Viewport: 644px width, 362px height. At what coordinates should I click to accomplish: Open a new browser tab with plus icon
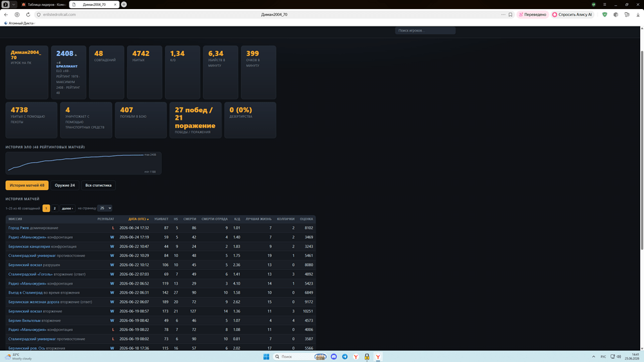tap(124, 4)
